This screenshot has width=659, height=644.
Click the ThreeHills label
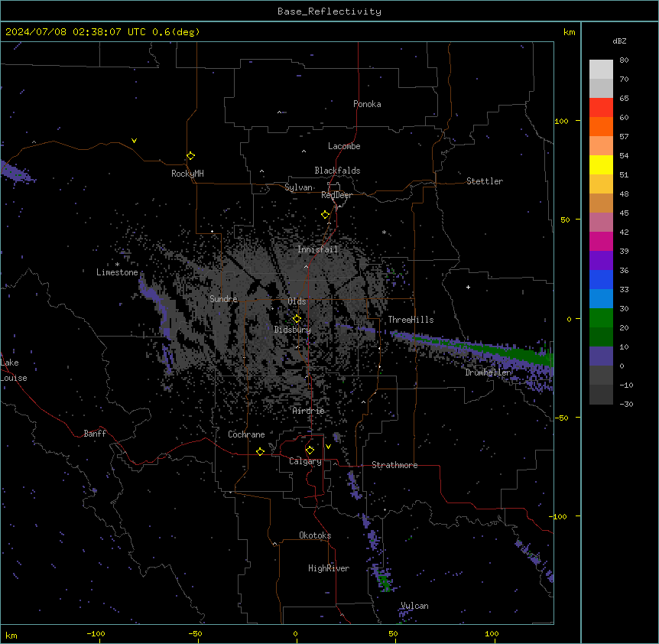(411, 320)
